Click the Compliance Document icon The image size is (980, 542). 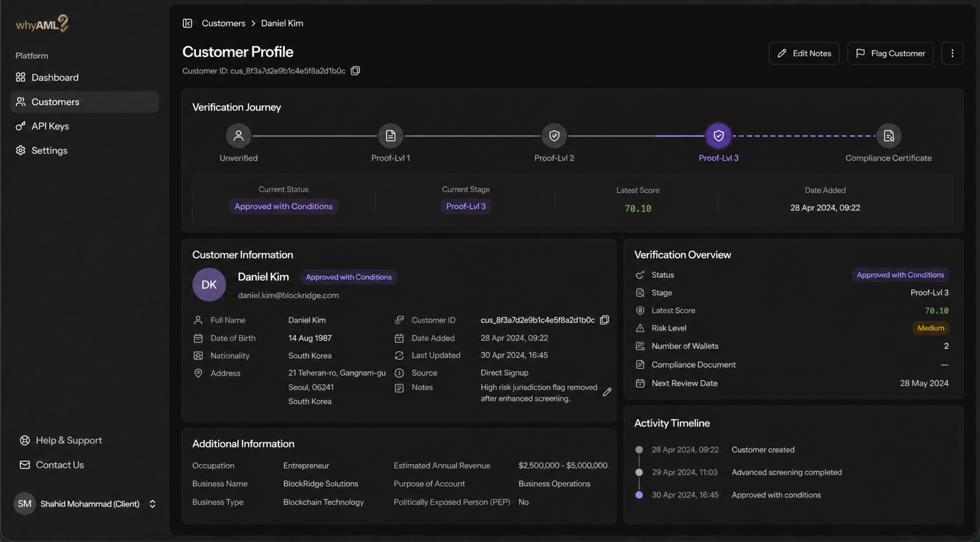[x=640, y=365]
